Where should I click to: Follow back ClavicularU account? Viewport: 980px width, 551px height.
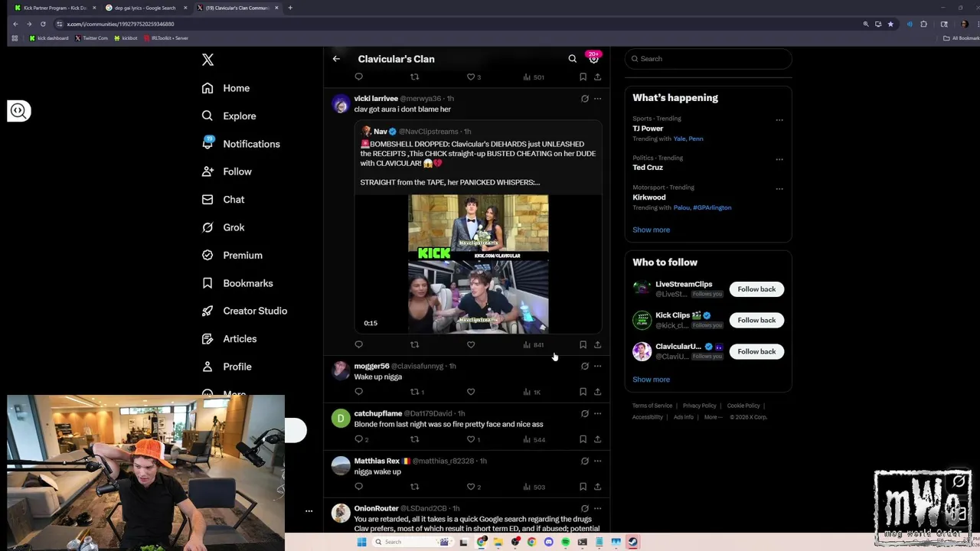coord(756,351)
